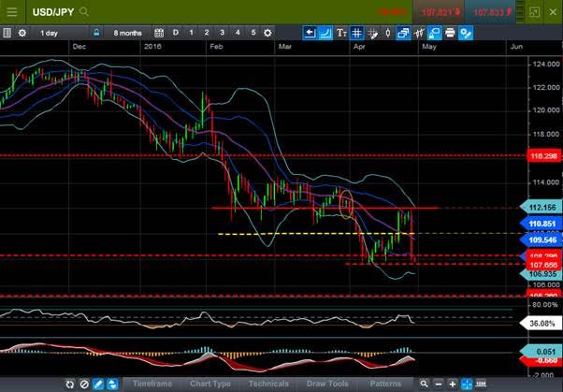The image size is (563, 392).
Task: Select the text annotation Tt tool
Action: point(341,33)
